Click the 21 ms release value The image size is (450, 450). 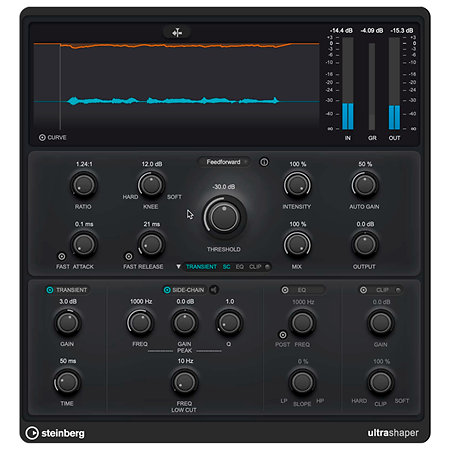pos(152,224)
